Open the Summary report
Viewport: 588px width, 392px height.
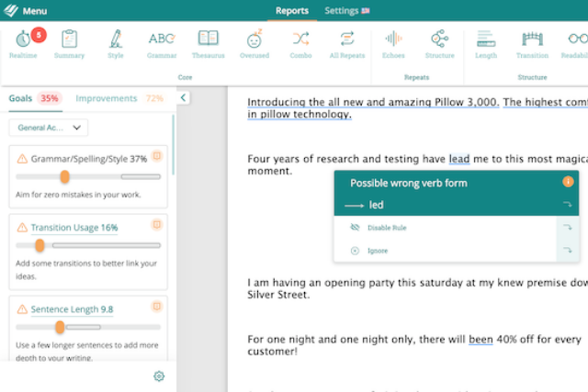click(x=70, y=44)
